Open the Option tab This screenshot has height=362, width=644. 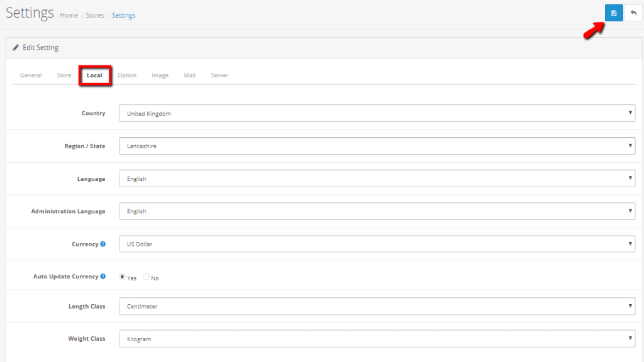coord(127,75)
